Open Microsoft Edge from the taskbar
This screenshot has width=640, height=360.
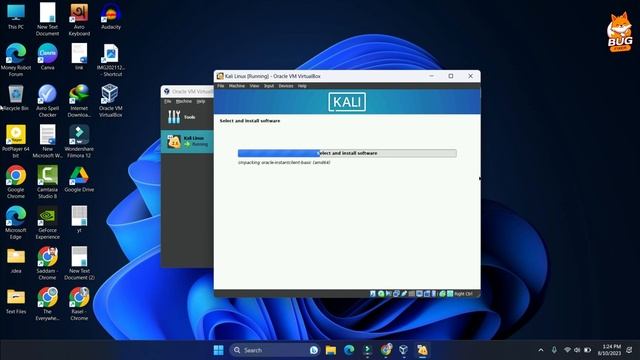point(349,350)
